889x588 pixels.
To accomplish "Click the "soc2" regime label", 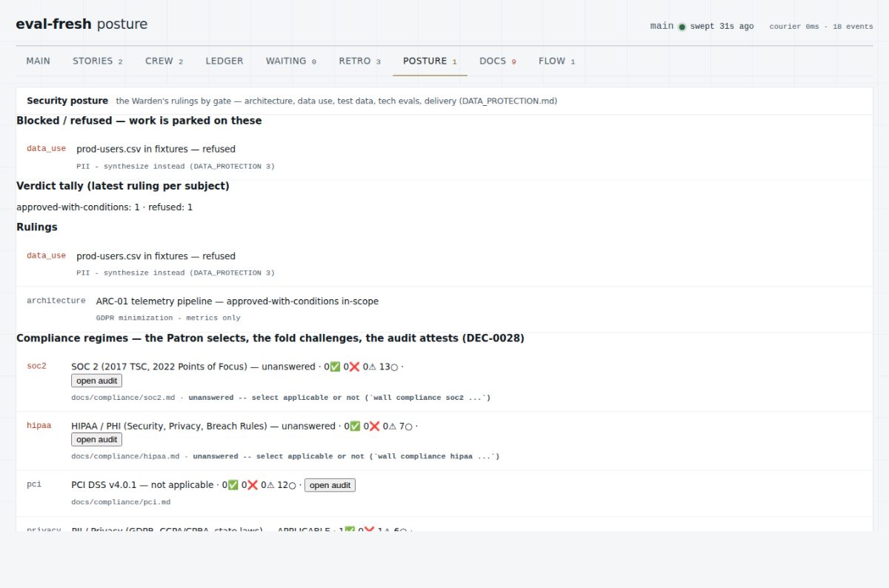I will click(x=36, y=366).
